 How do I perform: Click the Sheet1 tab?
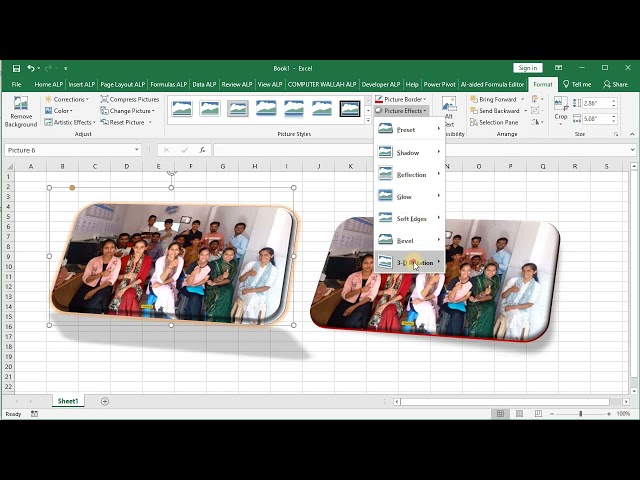[68, 401]
